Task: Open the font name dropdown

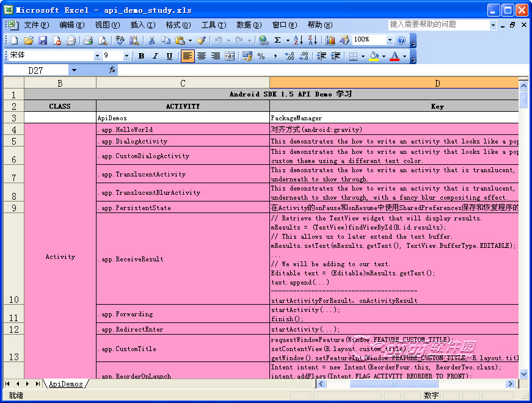Action: pyautogui.click(x=97, y=56)
